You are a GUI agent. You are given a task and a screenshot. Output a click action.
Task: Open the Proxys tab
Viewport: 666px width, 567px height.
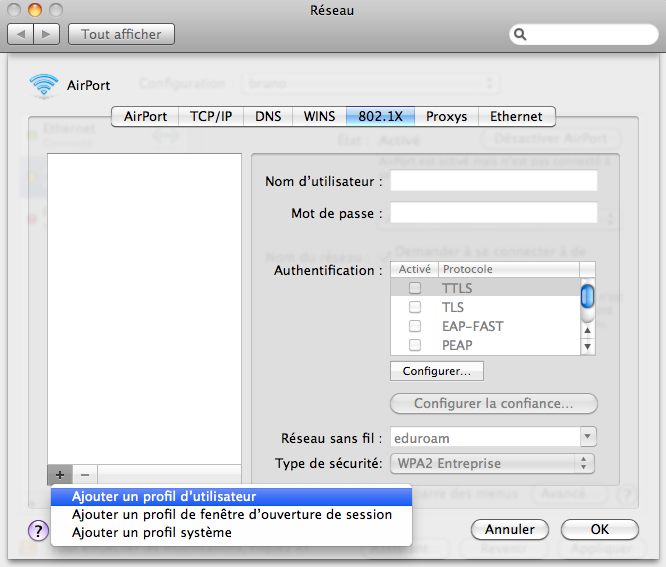tap(446, 116)
